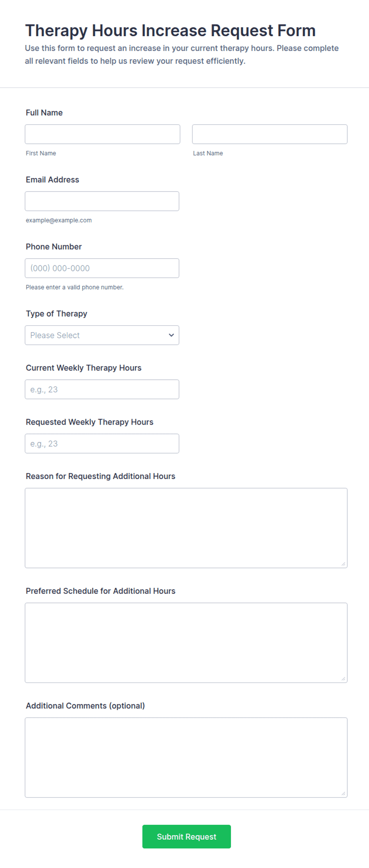Viewport: 369px width, 868px height.
Task: Click the Additional Comments textarea
Action: 186,758
